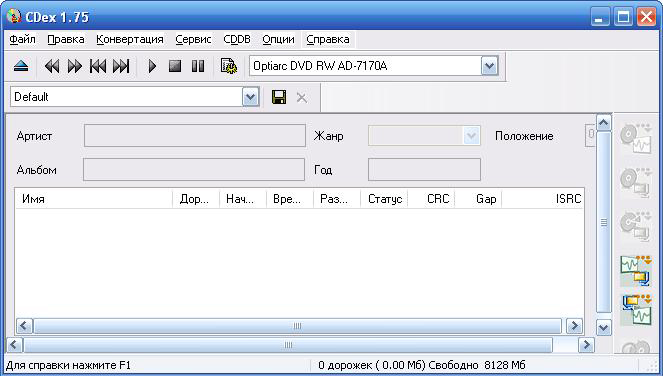Sort by the Gap column header
Image resolution: width=663 pixels, height=376 pixels.
478,199
